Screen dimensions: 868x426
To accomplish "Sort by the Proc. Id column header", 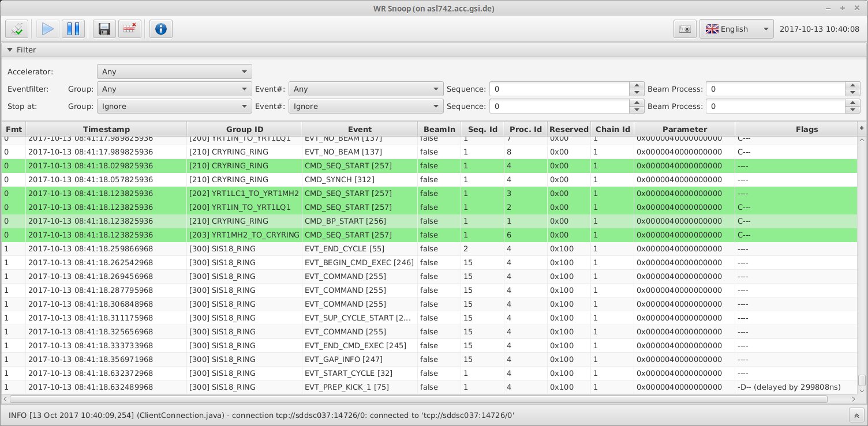I will [526, 129].
